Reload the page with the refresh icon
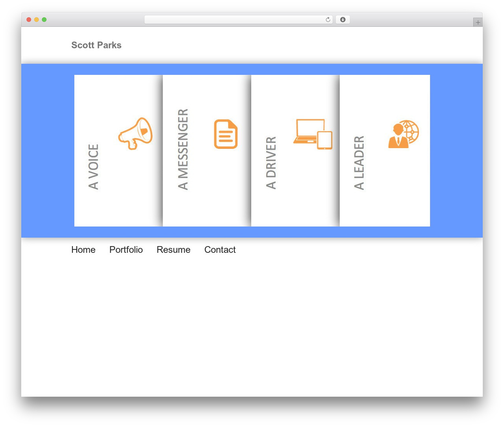 click(x=328, y=20)
